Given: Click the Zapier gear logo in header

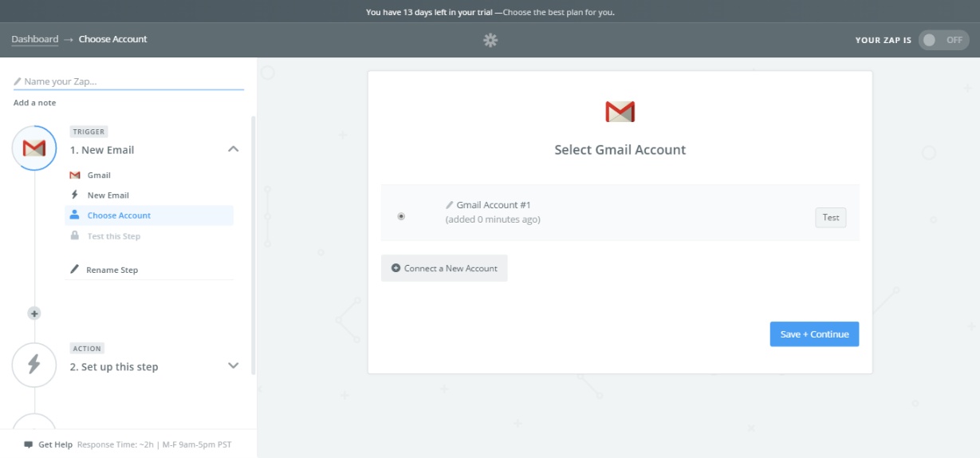Looking at the screenshot, I should [x=490, y=40].
